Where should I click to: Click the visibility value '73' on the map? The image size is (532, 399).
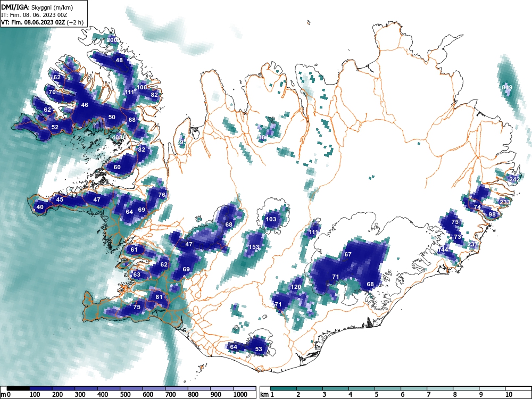pos(458,237)
